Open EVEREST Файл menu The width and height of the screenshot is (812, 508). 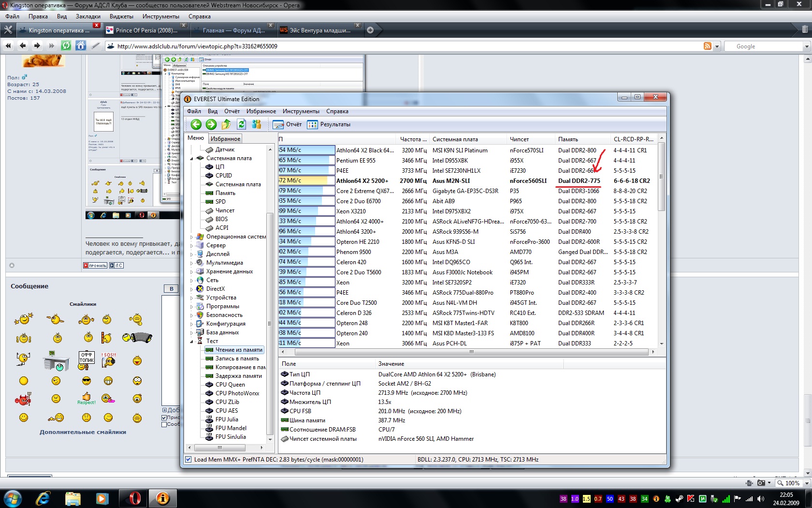point(194,111)
